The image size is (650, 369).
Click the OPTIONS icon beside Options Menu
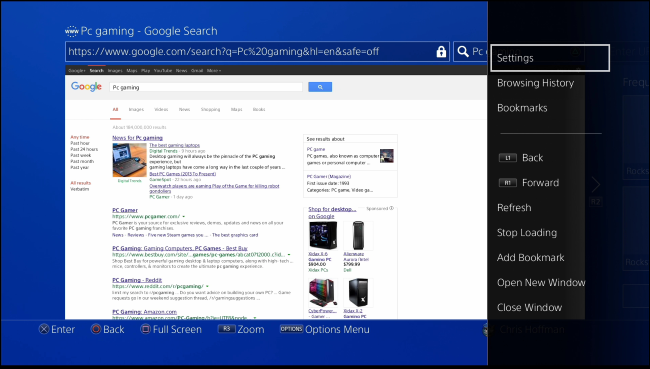pyautogui.click(x=291, y=329)
